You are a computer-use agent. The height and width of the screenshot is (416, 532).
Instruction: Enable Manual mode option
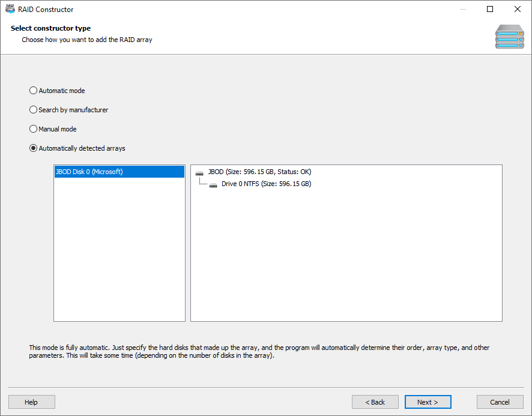(33, 128)
